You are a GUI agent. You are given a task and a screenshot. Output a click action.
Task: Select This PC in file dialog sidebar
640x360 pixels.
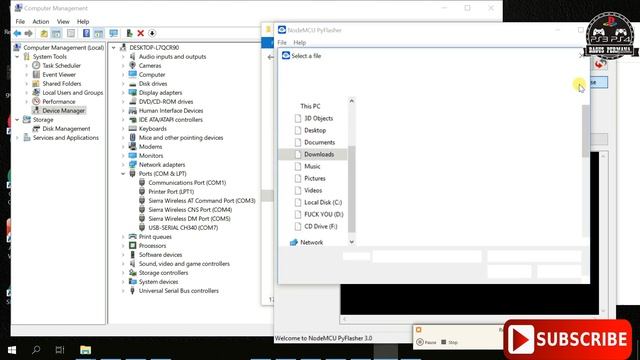(x=310, y=106)
